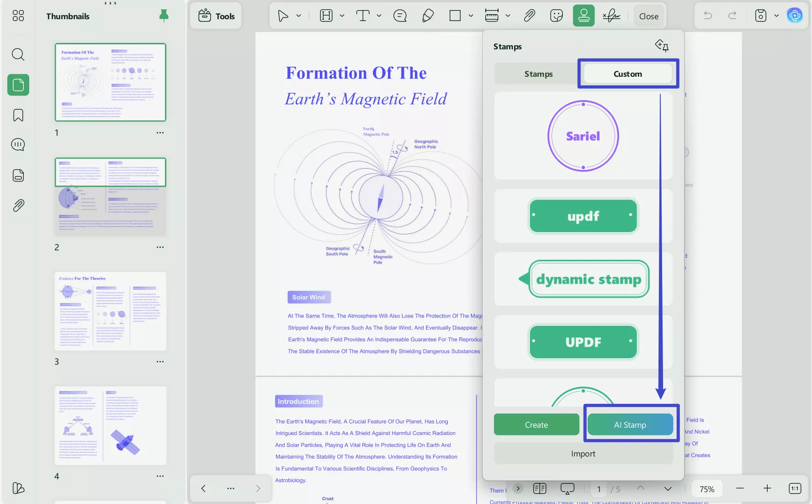Select the pencil drawing tool
812x504 pixels.
[x=428, y=16]
